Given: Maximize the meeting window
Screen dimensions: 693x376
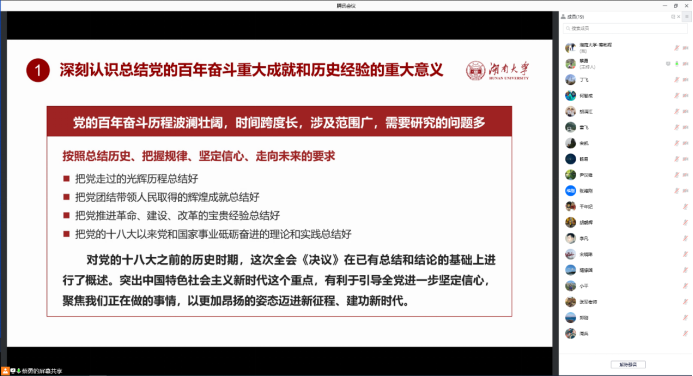Looking at the screenshot, I should (x=676, y=5).
